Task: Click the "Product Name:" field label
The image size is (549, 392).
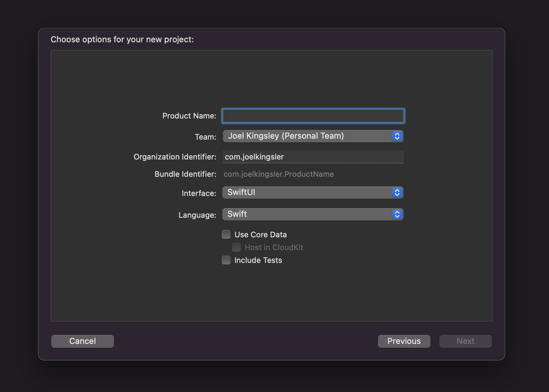Action: (x=189, y=116)
